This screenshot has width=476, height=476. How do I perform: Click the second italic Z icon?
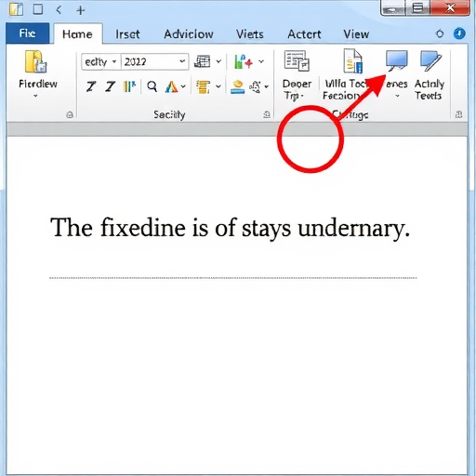coord(110,86)
